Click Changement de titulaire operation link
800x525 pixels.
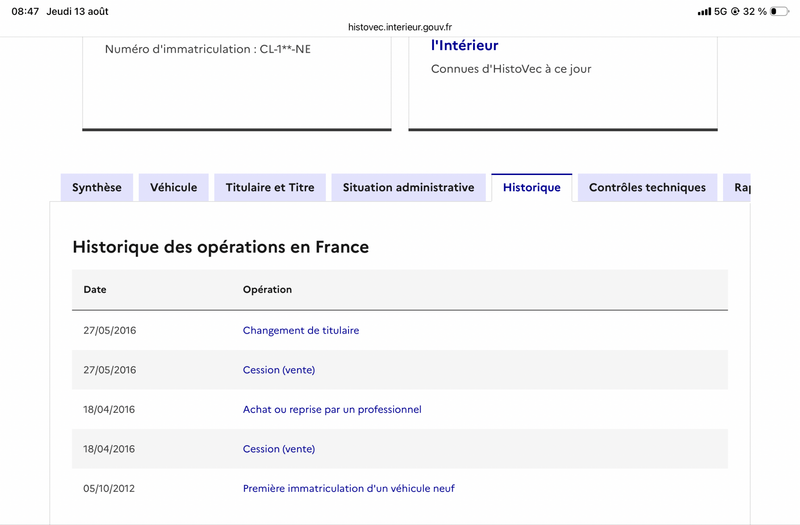click(x=301, y=330)
